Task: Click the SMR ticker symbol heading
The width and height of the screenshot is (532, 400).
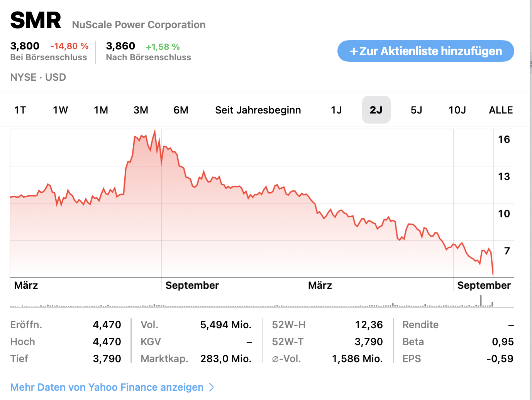Action: pyautogui.click(x=36, y=20)
